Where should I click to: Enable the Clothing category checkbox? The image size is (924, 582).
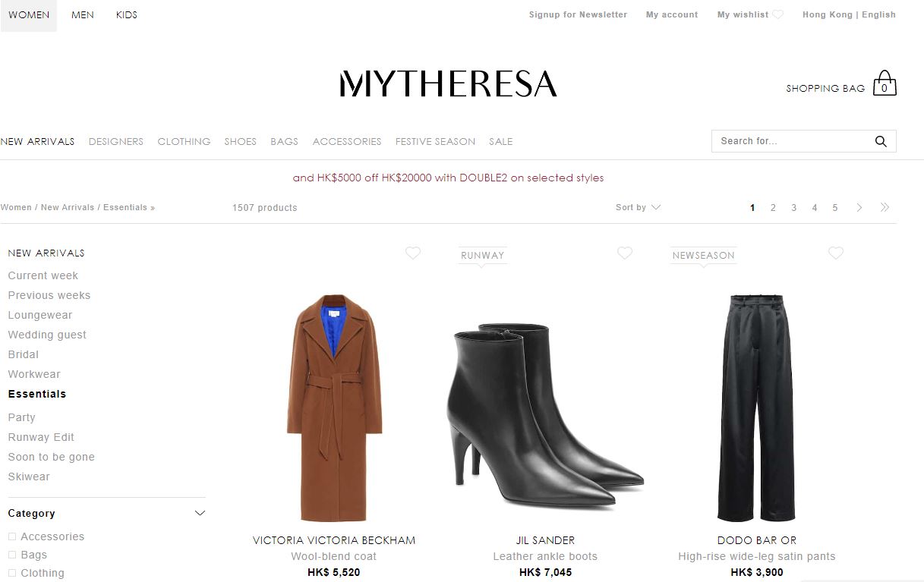(x=12, y=573)
